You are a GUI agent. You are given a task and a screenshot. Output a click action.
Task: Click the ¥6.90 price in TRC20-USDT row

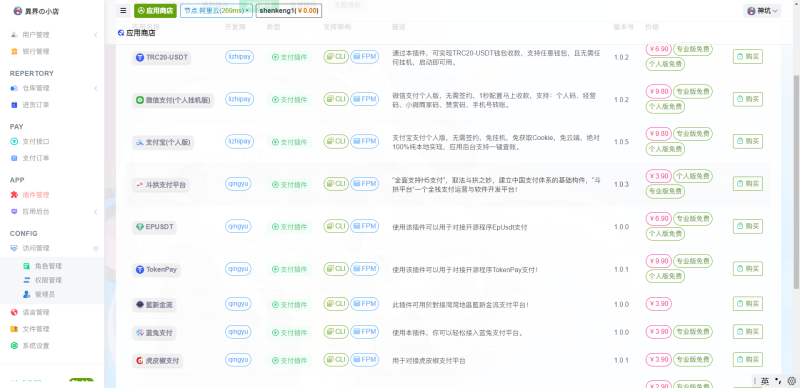658,49
